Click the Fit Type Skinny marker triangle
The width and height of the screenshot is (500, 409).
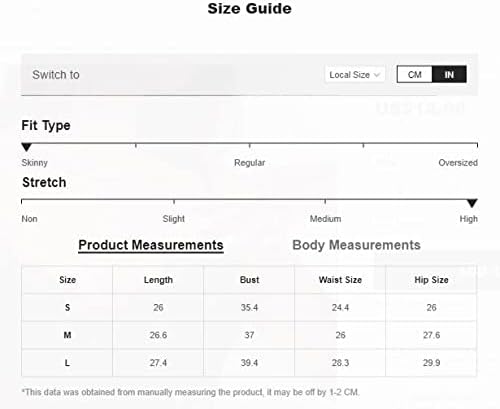pyautogui.click(x=27, y=147)
